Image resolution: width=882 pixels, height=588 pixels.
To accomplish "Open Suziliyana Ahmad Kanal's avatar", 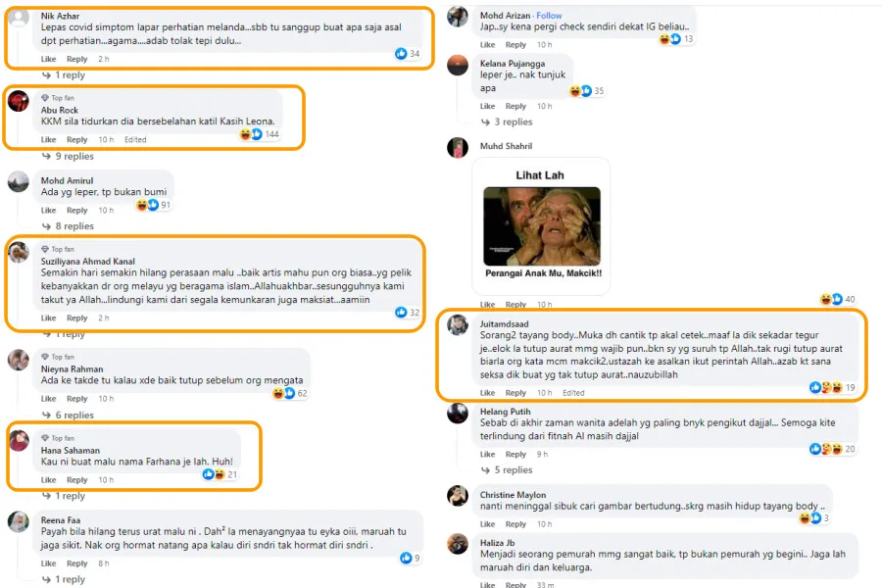I will [18, 252].
